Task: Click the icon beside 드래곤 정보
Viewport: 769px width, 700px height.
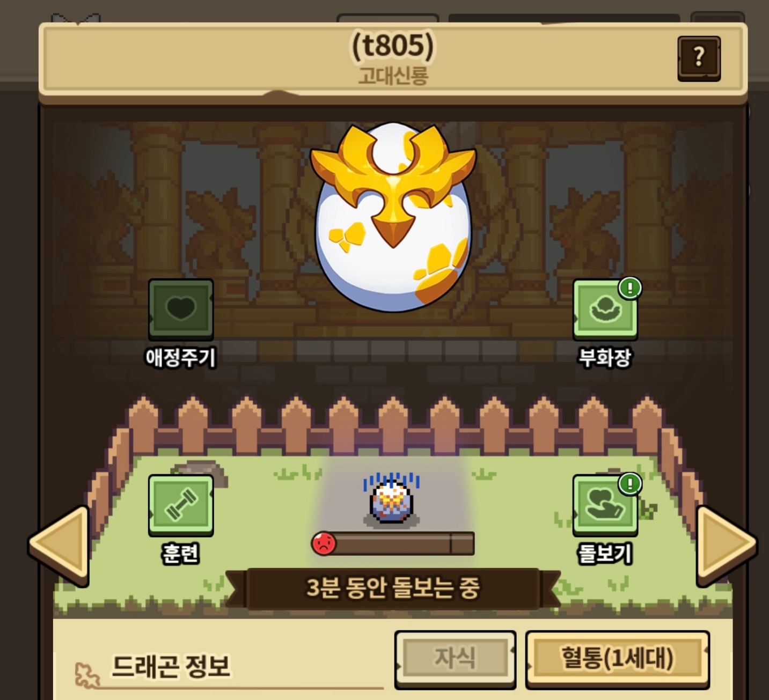Action: [86, 675]
